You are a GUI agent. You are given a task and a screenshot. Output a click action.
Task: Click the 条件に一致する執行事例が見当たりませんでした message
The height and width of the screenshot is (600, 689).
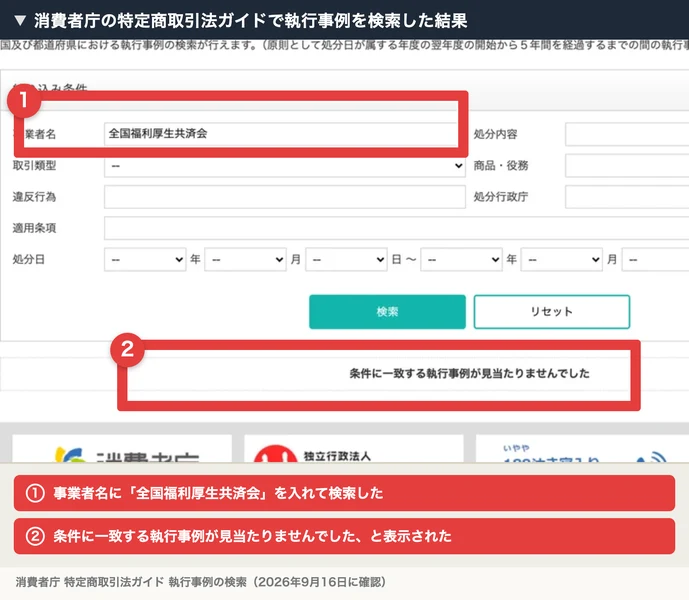click(x=469, y=374)
